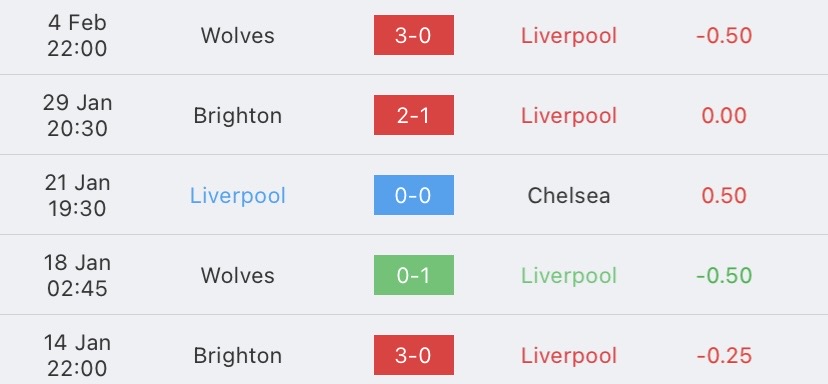Click the 4 Feb 22:00 date cell
The height and width of the screenshot is (384, 828).
click(x=77, y=35)
